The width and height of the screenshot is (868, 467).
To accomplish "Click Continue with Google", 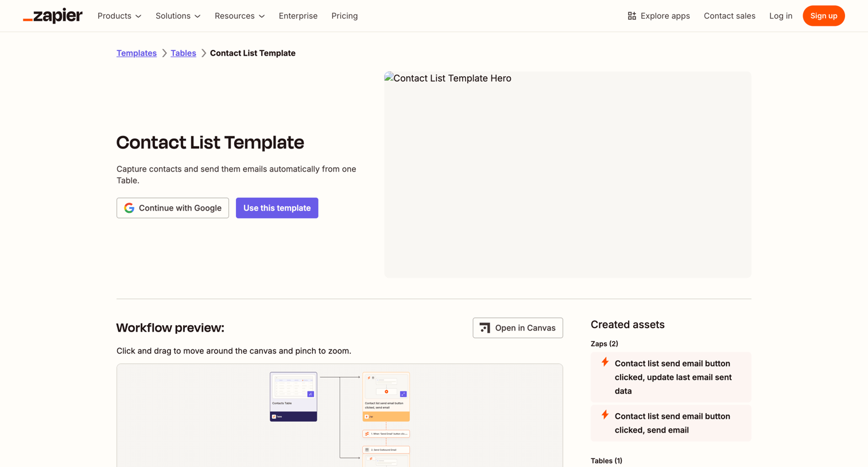I will (x=173, y=208).
